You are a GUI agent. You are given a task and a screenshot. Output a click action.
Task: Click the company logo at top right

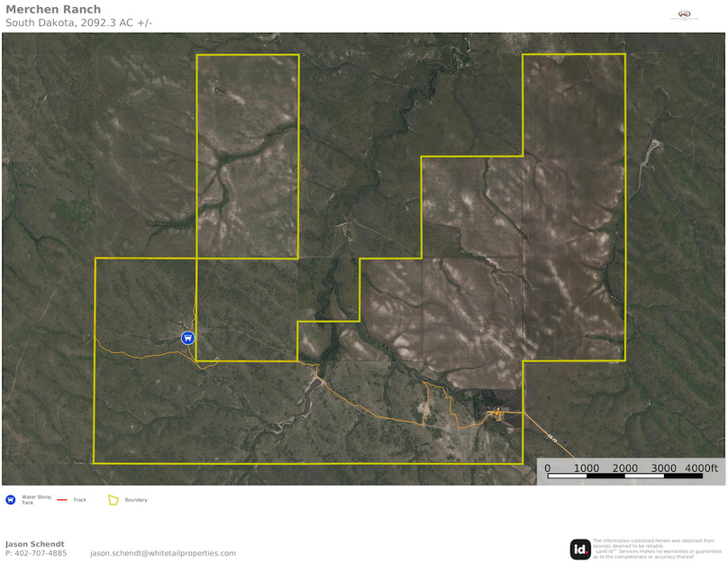point(684,14)
